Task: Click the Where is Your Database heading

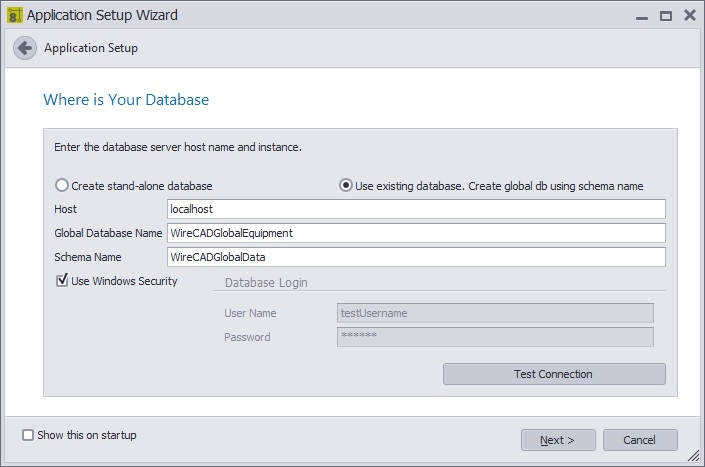Action: tap(126, 100)
